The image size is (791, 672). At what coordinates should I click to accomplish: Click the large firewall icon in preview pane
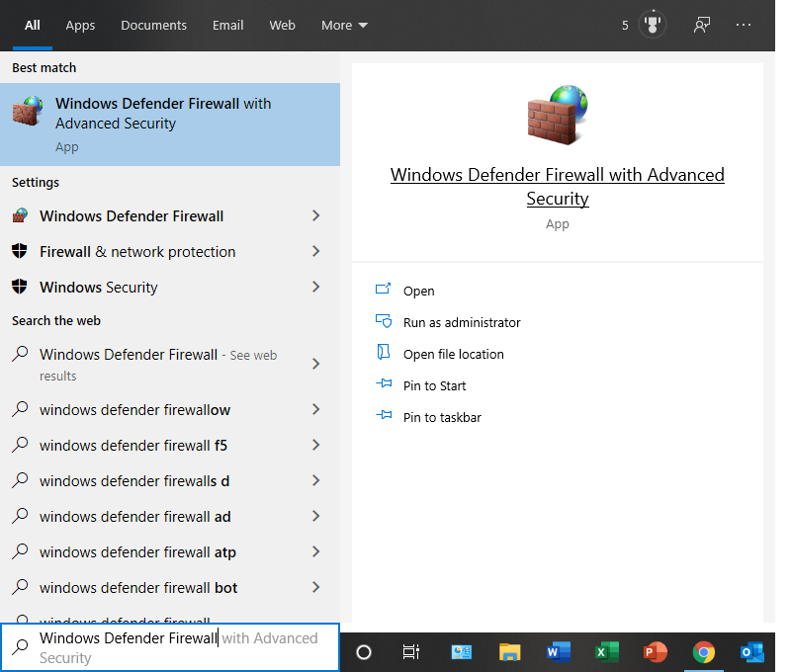(x=558, y=115)
